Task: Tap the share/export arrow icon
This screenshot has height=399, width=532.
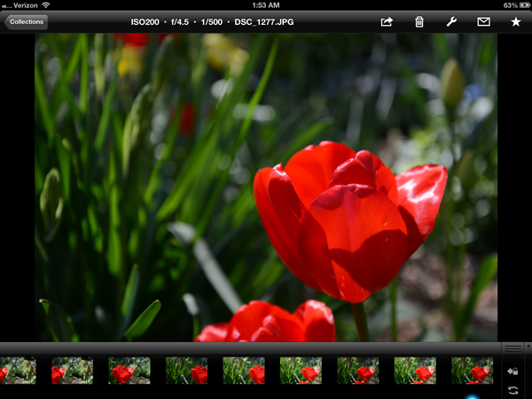Action: [x=387, y=21]
